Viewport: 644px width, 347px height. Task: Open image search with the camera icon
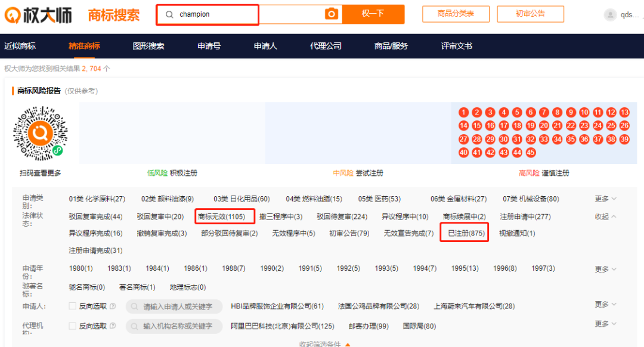(332, 14)
